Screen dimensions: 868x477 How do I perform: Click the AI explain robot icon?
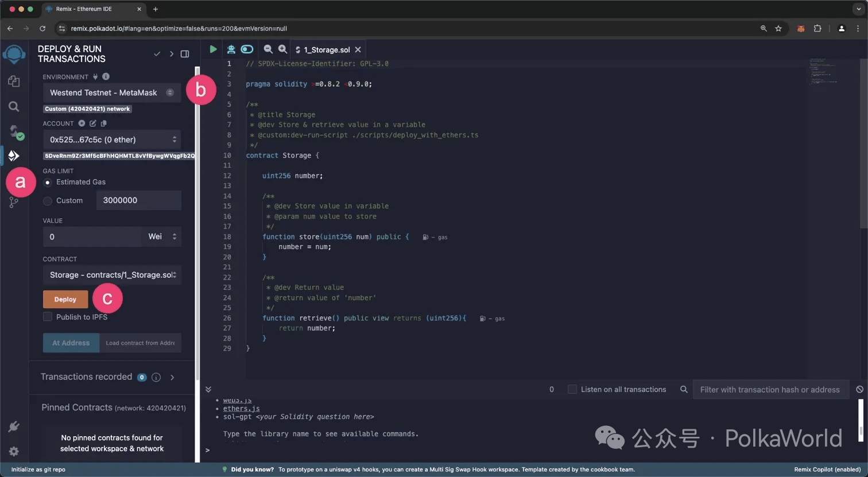point(231,49)
